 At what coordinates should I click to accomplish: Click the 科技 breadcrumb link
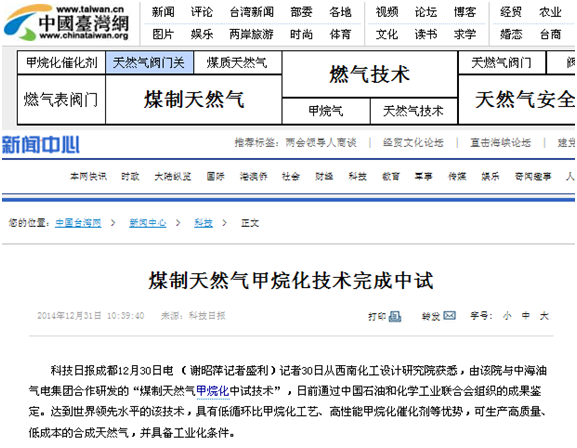pos(203,223)
